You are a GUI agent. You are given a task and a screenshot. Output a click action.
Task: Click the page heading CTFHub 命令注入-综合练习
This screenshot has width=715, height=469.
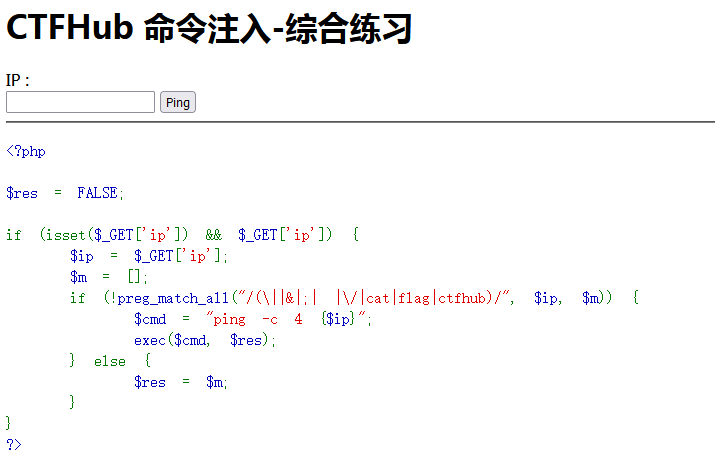[209, 28]
